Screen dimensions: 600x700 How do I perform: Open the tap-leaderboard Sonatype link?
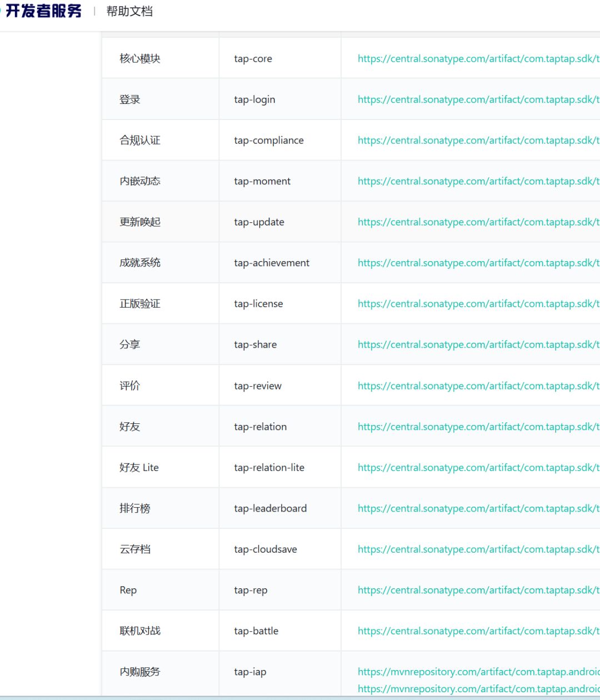478,508
